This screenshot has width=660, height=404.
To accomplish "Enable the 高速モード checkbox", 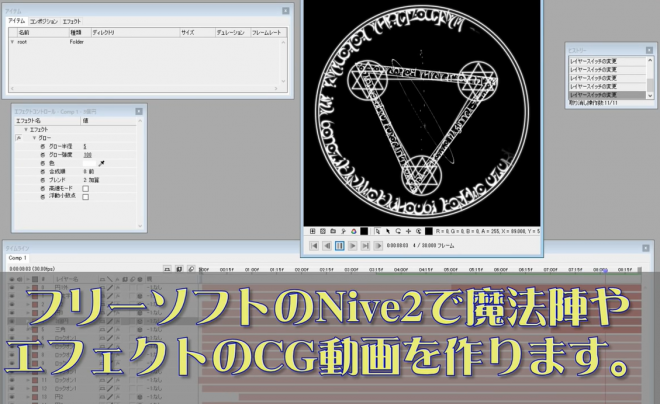I will coord(85,187).
